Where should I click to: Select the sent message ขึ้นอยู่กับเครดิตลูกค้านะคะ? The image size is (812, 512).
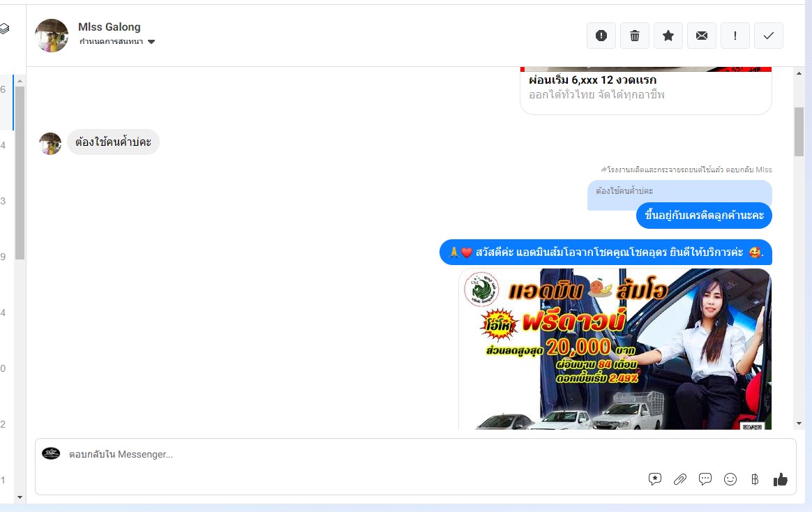(704, 216)
